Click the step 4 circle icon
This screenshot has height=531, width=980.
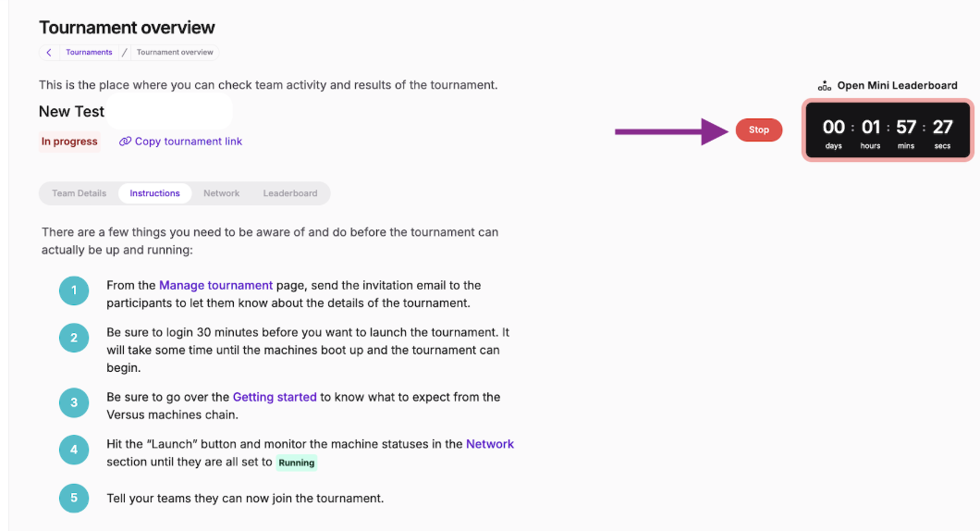pos(74,450)
